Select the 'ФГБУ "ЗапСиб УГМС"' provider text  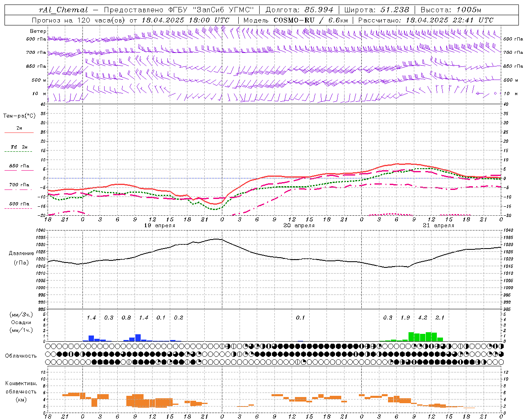pos(211,10)
